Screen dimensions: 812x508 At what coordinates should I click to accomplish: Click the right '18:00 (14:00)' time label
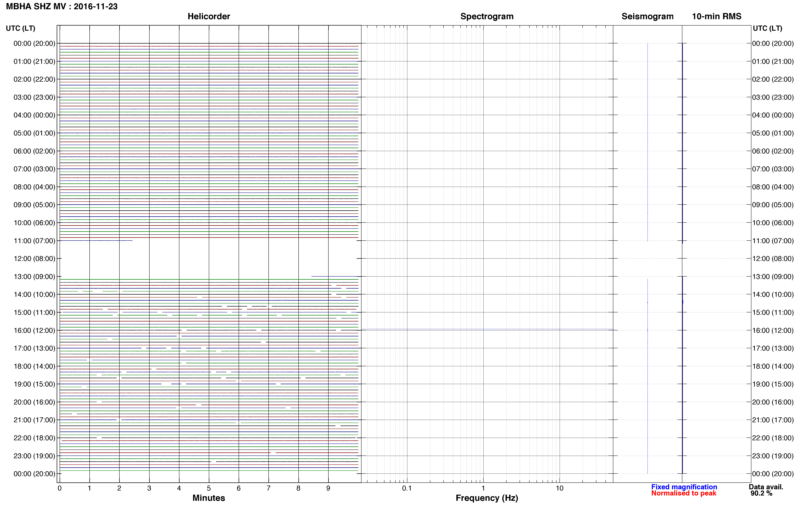tap(773, 366)
